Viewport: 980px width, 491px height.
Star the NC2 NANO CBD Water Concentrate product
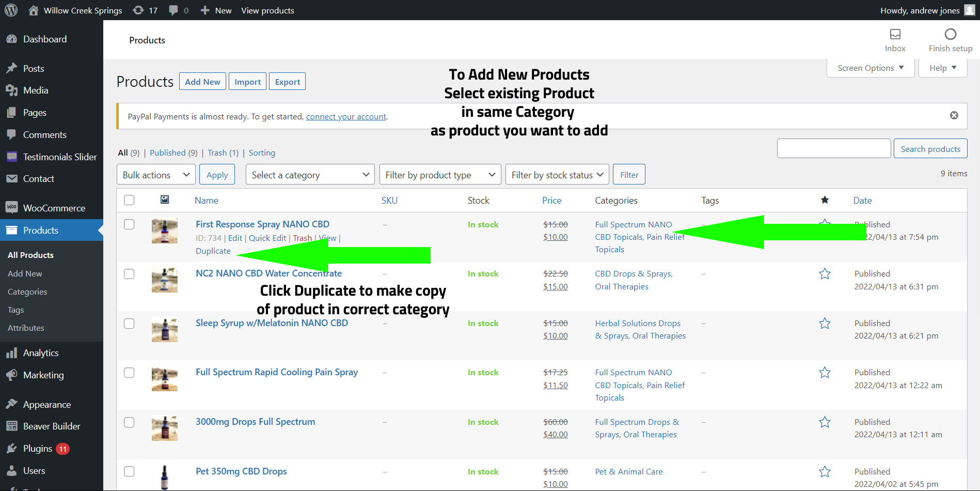click(x=825, y=274)
